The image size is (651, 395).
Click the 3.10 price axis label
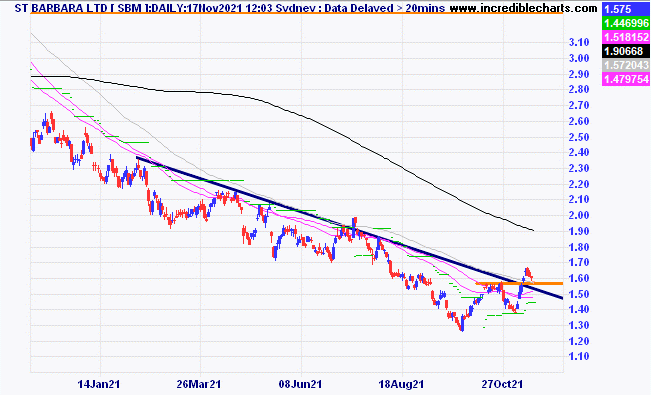[x=579, y=42]
